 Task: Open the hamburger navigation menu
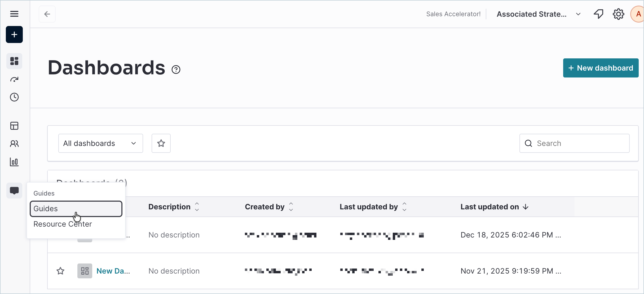(x=14, y=14)
